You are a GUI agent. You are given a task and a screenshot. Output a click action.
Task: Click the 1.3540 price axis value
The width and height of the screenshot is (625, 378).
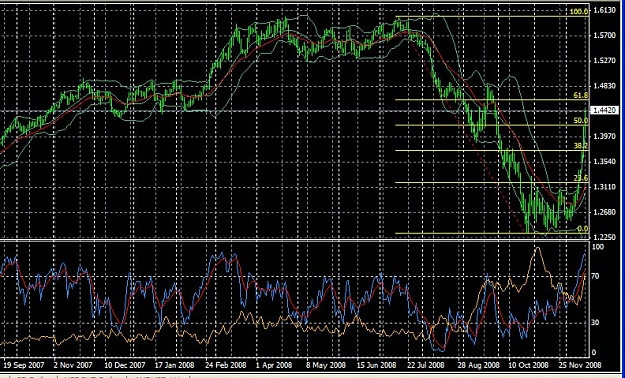coord(604,161)
